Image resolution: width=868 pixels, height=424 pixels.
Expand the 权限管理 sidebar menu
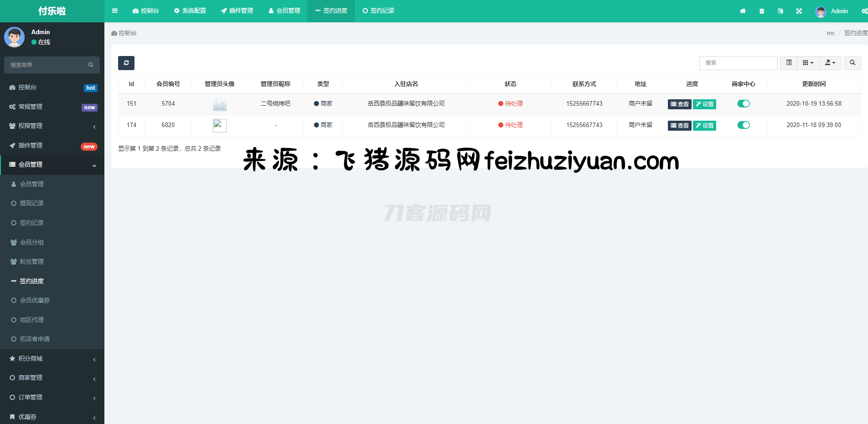pyautogui.click(x=52, y=126)
